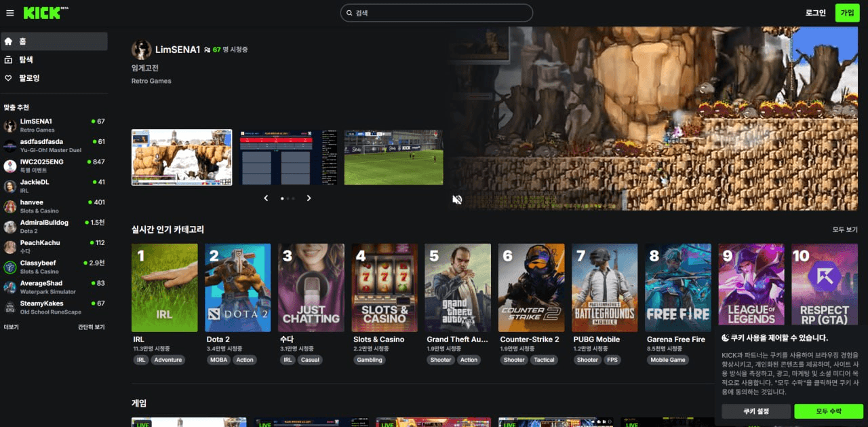Click the home icon in sidebar
The image size is (868, 427).
8,41
